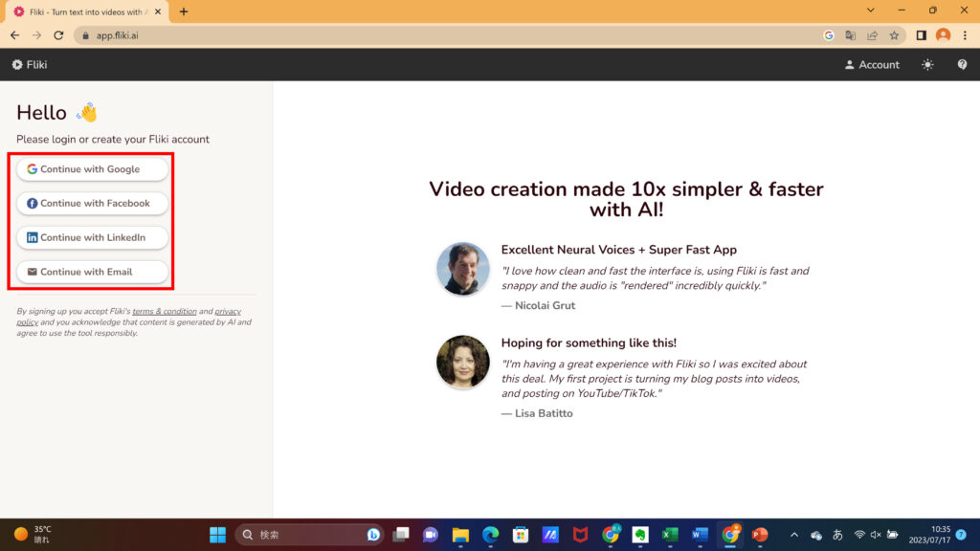980x551 pixels.
Task: Sign in with Continue with Google
Action: tap(93, 169)
